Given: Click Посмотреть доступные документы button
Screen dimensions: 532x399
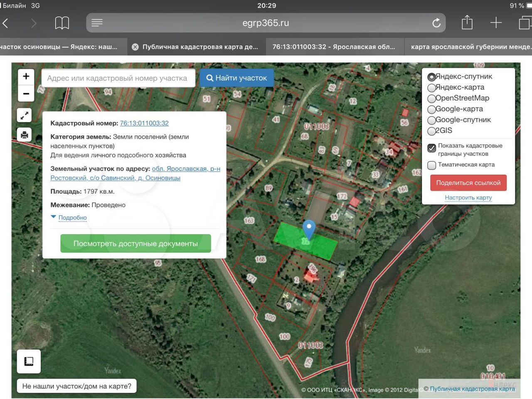Looking at the screenshot, I should tap(135, 244).
